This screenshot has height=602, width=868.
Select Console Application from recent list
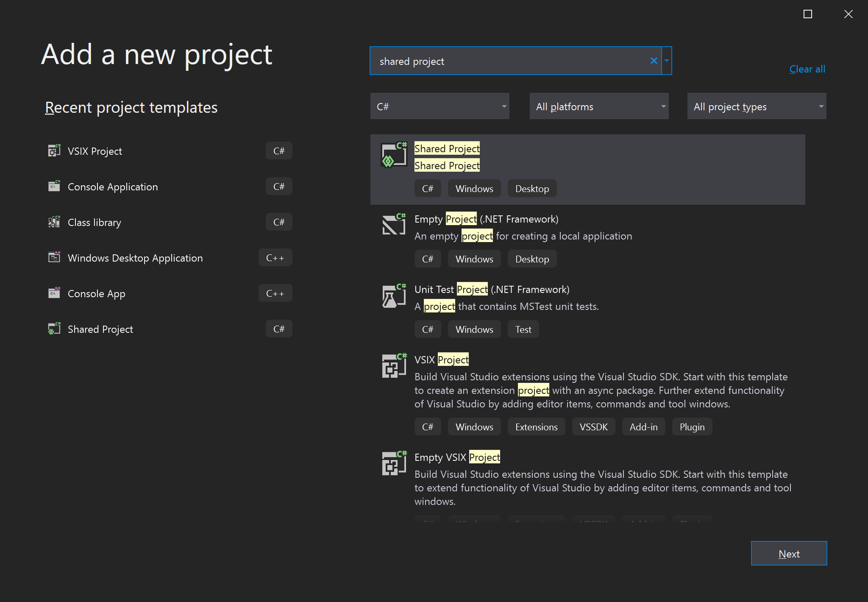click(112, 186)
